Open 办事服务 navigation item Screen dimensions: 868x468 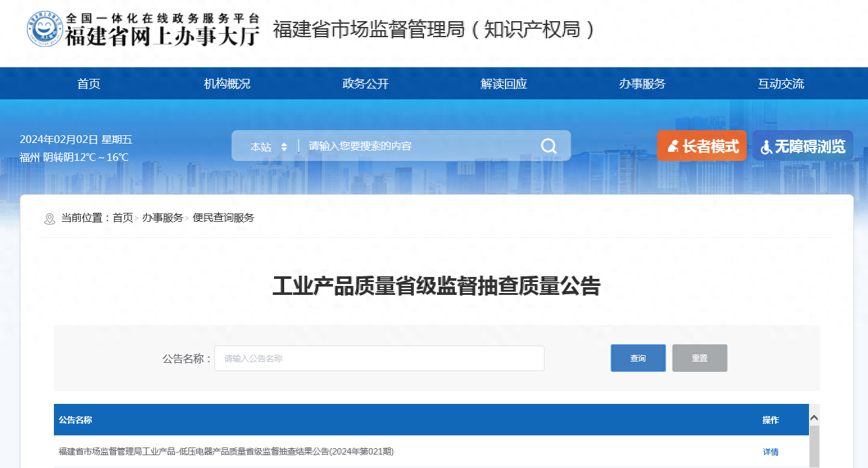point(642,84)
